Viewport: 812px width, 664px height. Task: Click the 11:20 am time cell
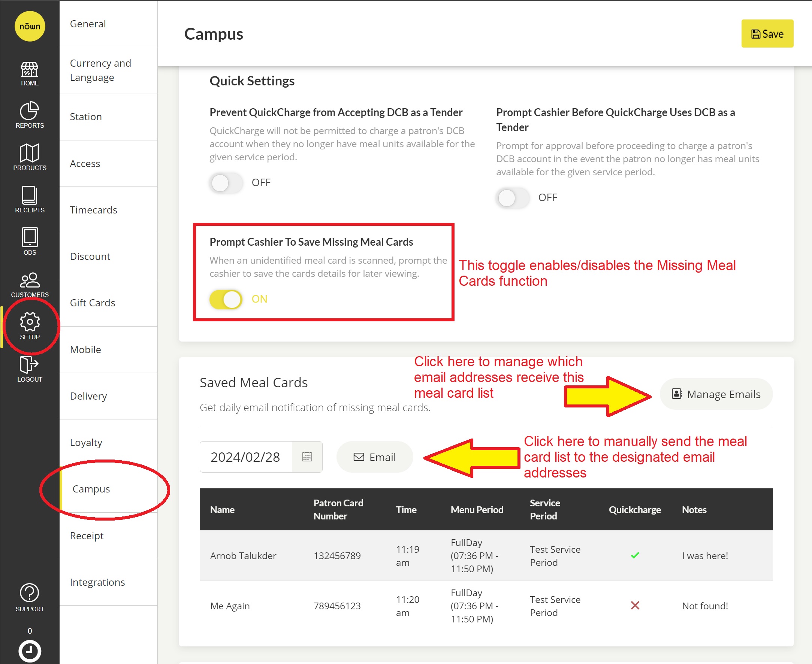408,606
